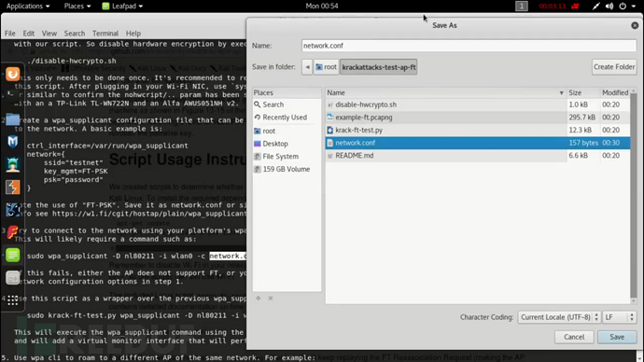The width and height of the screenshot is (644, 362).
Task: Cancel the Save As dialog
Action: click(x=574, y=337)
